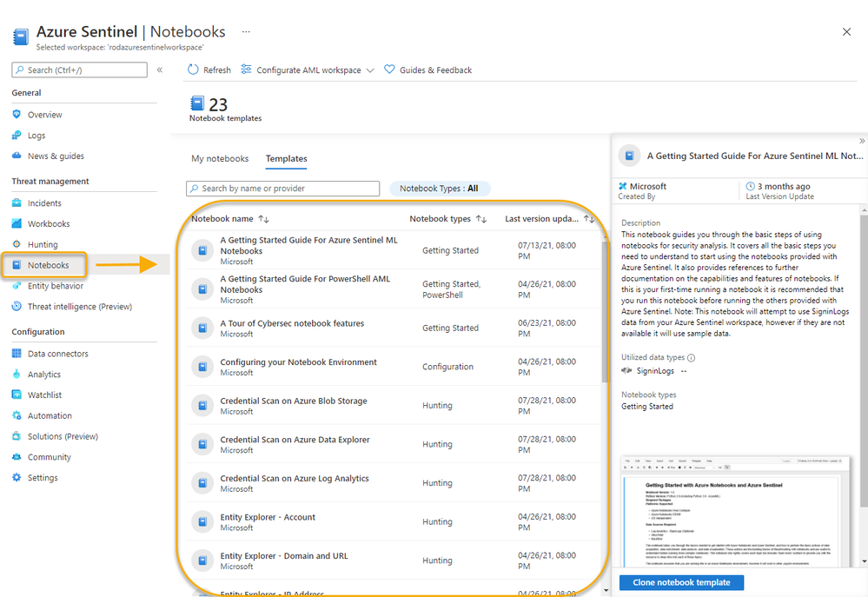Switch to the Templates tab
The image size is (868, 597).
click(x=287, y=159)
